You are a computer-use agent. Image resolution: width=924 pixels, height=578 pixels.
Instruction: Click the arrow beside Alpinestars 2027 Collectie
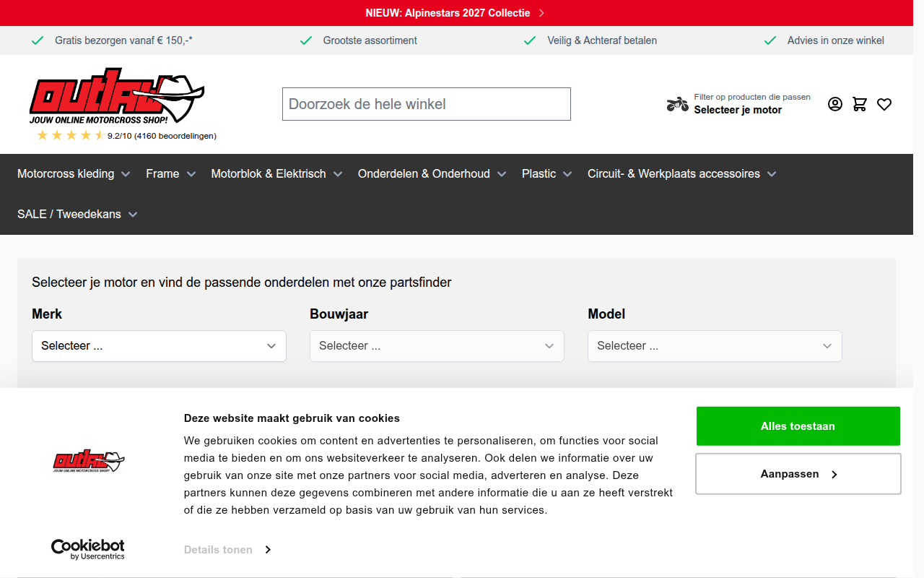pyautogui.click(x=541, y=13)
